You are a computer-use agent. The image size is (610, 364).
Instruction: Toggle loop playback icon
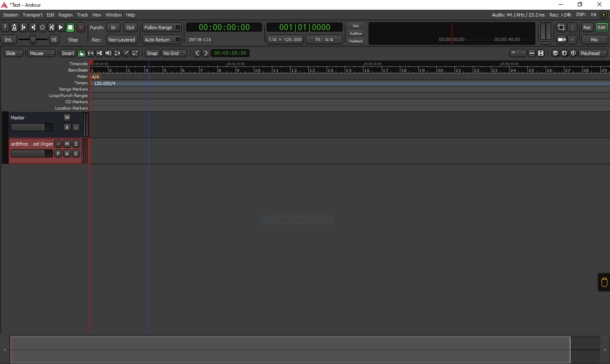pos(42,28)
